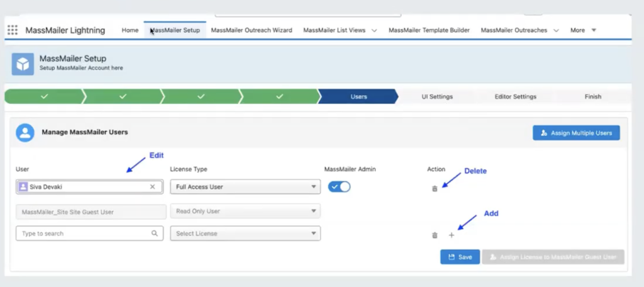644x287 pixels.
Task: Click the MassMailer_Site Site Guest User field
Action: click(x=91, y=211)
